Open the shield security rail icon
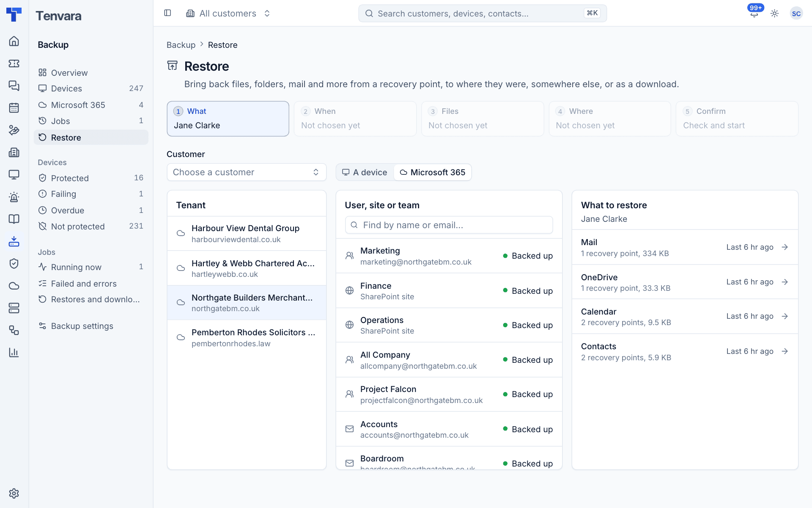 (x=14, y=263)
